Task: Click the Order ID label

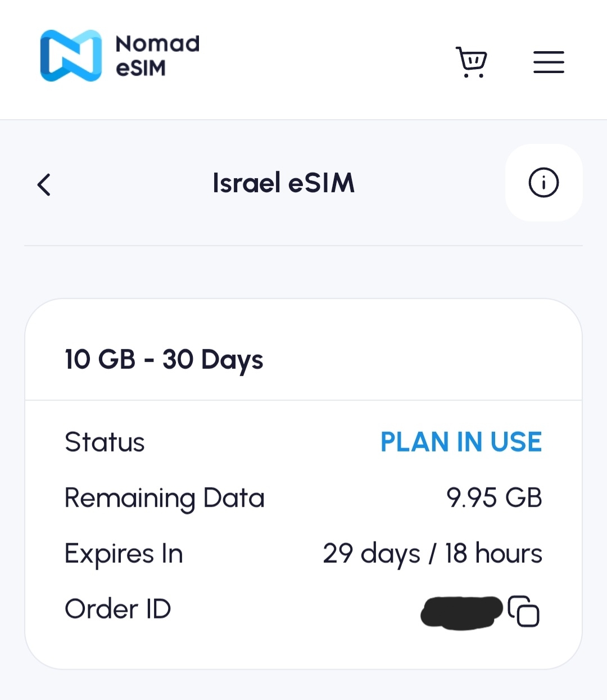Action: [x=117, y=609]
